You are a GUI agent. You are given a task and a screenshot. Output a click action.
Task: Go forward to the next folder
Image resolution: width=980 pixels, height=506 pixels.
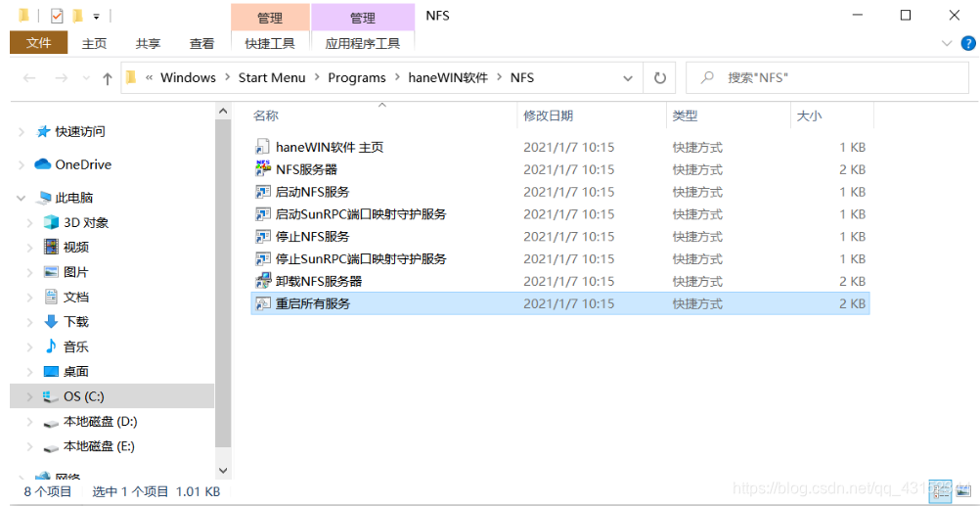61,78
